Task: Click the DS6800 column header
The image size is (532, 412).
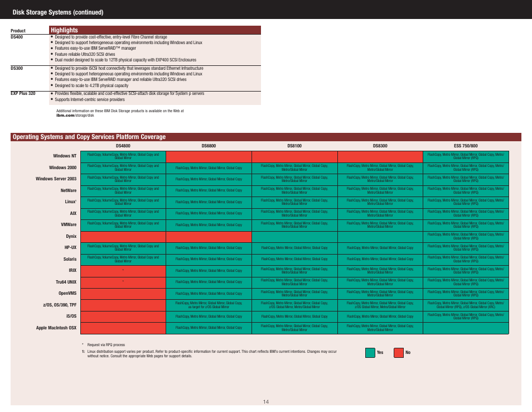Action: coord(209,146)
